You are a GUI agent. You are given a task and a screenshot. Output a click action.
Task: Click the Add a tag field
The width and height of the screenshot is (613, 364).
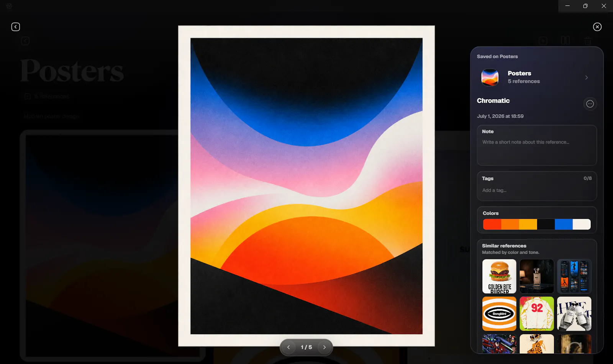[x=537, y=190]
